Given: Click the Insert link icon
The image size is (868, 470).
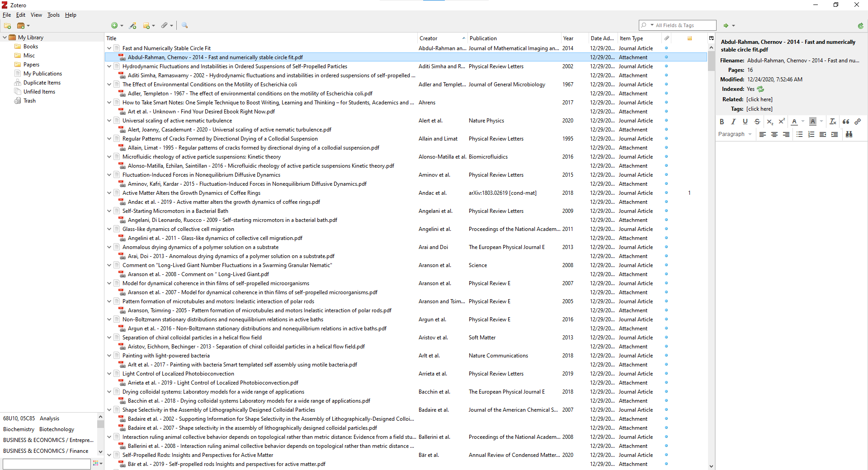Looking at the screenshot, I should click(x=858, y=122).
